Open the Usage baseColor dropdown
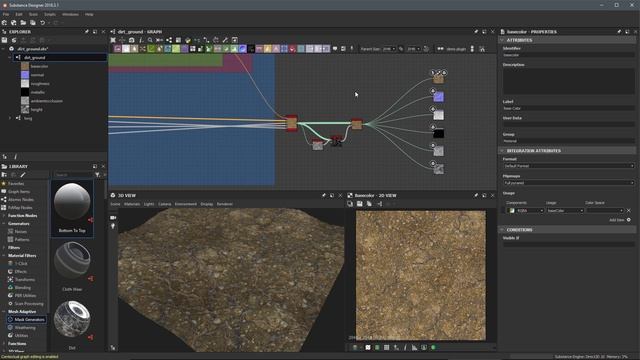The width and height of the screenshot is (640, 360). pyautogui.click(x=565, y=211)
